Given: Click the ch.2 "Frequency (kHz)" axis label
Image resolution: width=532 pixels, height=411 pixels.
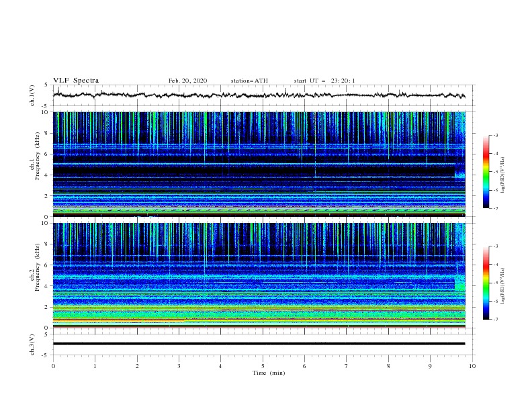Looking at the screenshot, I should pyautogui.click(x=38, y=267).
